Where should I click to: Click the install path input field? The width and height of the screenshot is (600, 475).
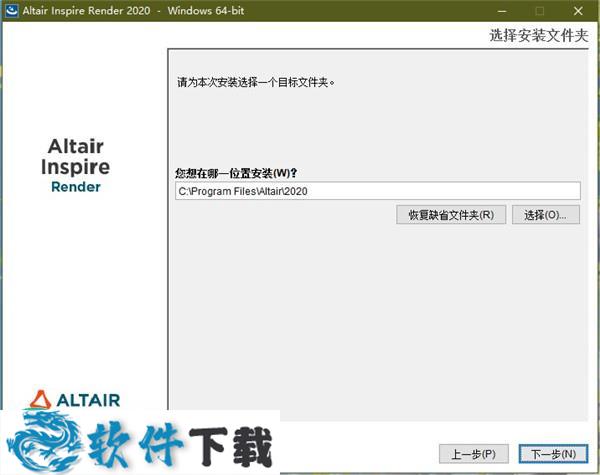[x=378, y=191]
